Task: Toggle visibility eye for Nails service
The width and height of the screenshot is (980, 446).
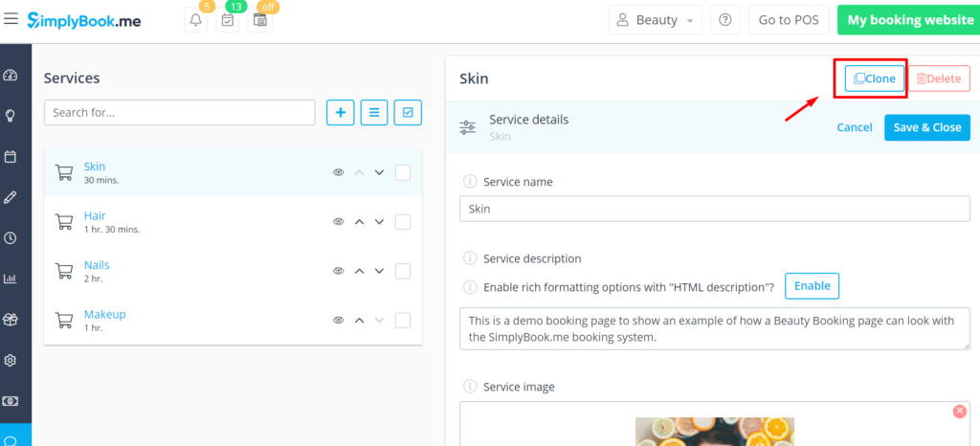Action: [338, 271]
